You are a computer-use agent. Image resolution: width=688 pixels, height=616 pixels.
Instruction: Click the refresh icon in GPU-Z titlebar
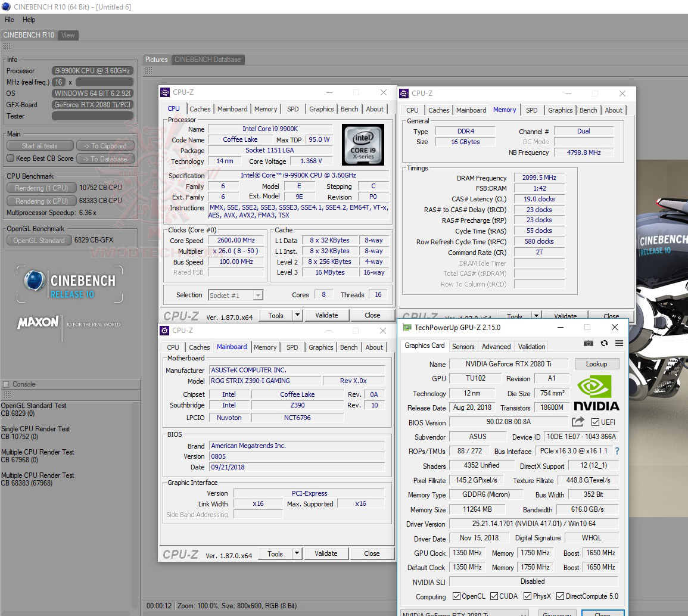(603, 343)
